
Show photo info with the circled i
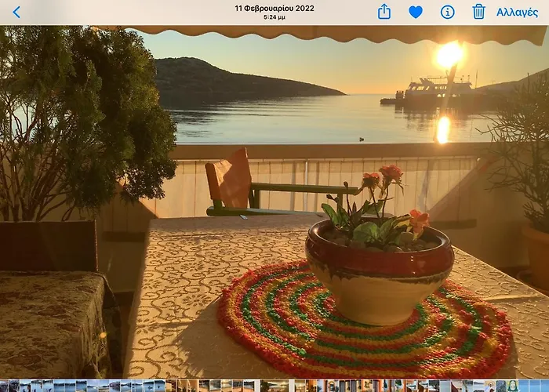coord(447,12)
